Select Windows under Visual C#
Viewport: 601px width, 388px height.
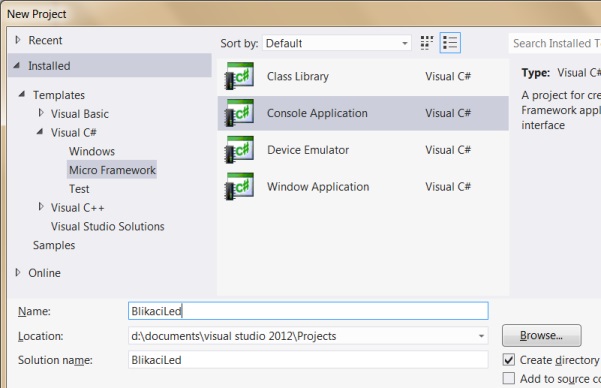click(92, 151)
